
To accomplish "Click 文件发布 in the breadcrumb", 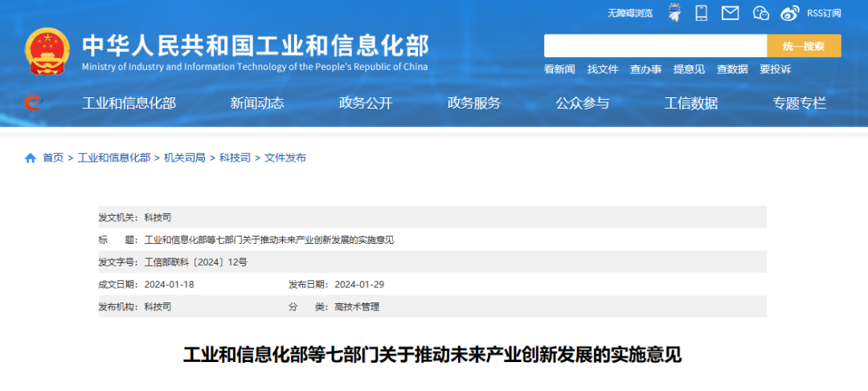I will click(x=285, y=158).
